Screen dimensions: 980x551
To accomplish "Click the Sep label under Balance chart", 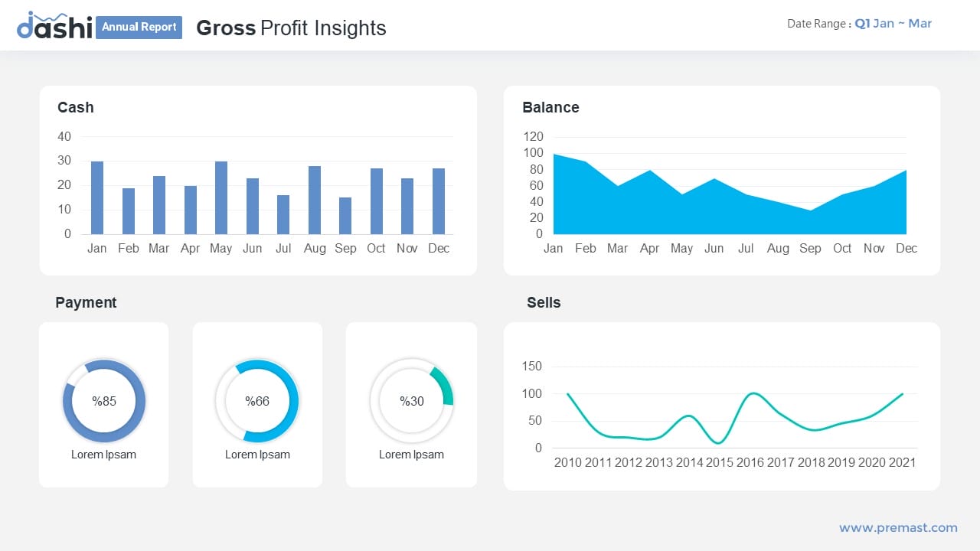I will coord(810,248).
